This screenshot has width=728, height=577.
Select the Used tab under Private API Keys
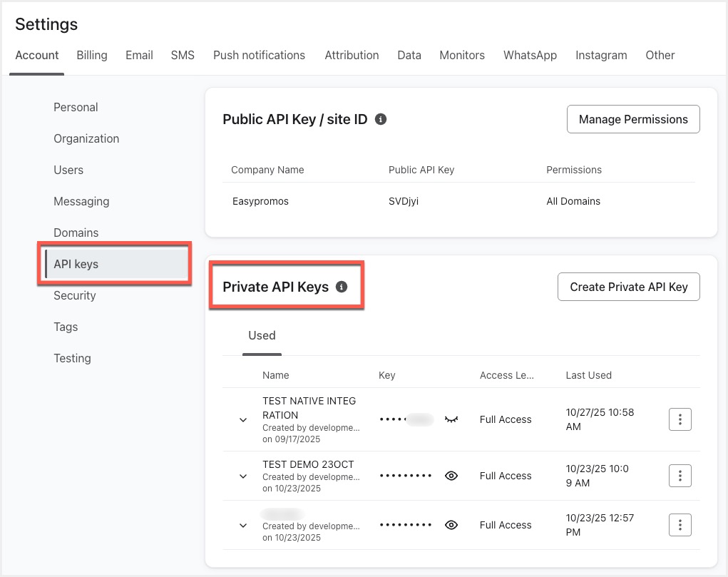pyautogui.click(x=262, y=335)
